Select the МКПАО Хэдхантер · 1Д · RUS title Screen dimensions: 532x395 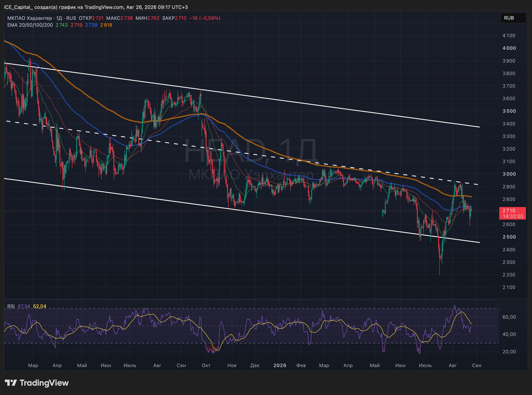(x=42, y=18)
